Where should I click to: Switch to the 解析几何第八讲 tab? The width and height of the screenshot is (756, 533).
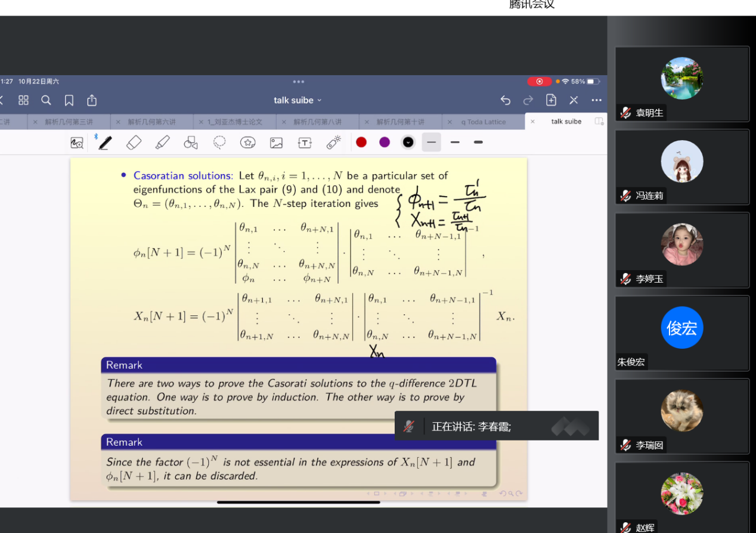click(317, 122)
